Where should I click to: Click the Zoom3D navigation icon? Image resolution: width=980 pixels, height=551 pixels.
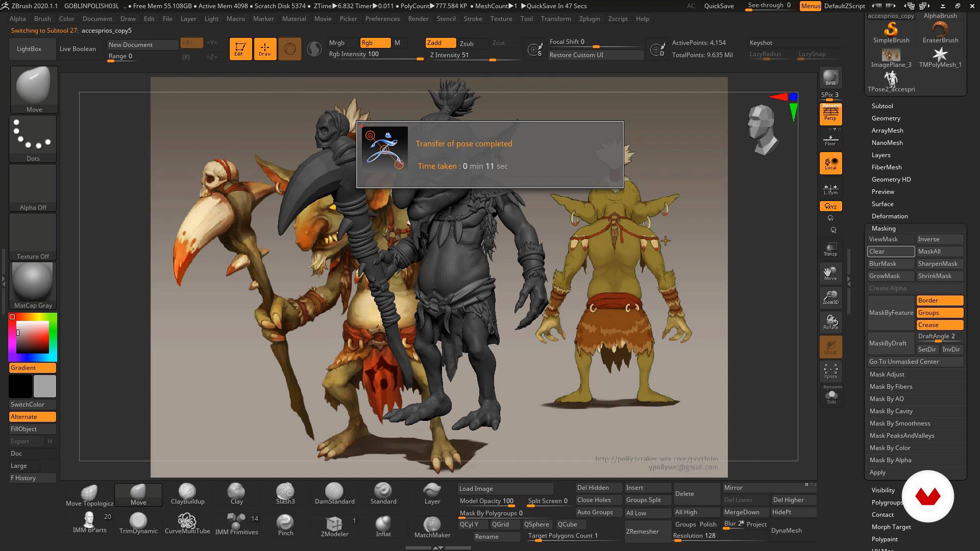tap(830, 297)
